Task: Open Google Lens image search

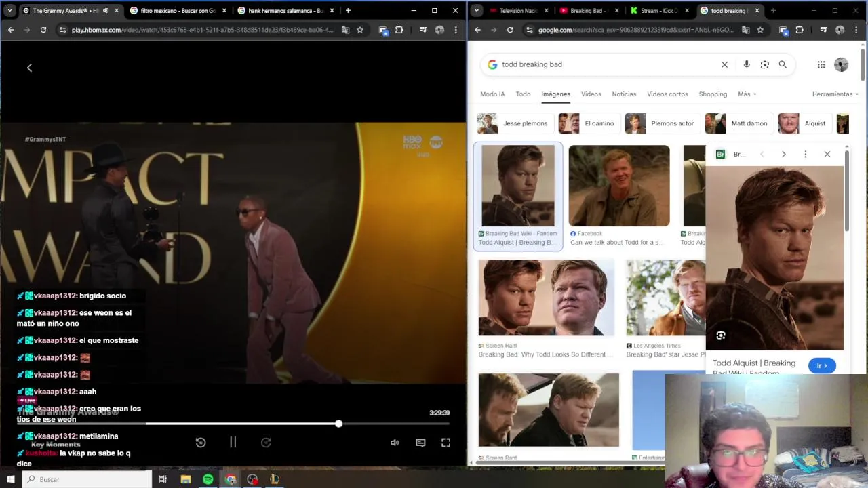Action: pyautogui.click(x=765, y=64)
